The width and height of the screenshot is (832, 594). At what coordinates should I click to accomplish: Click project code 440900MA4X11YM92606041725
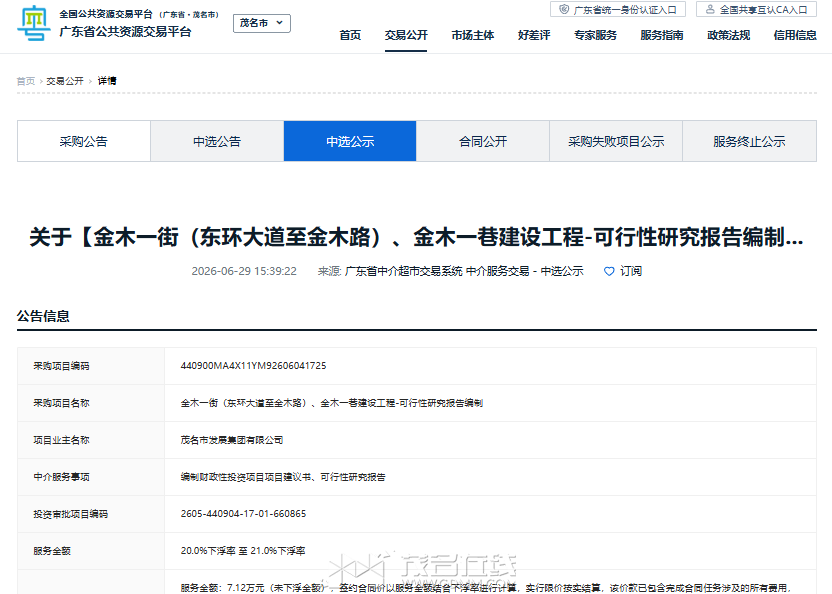click(253, 366)
